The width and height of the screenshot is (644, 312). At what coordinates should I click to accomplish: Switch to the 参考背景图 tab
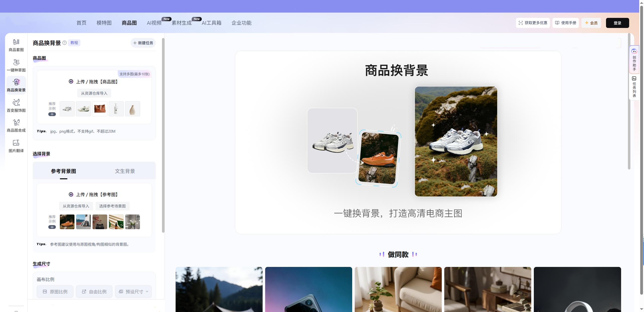coord(63,171)
